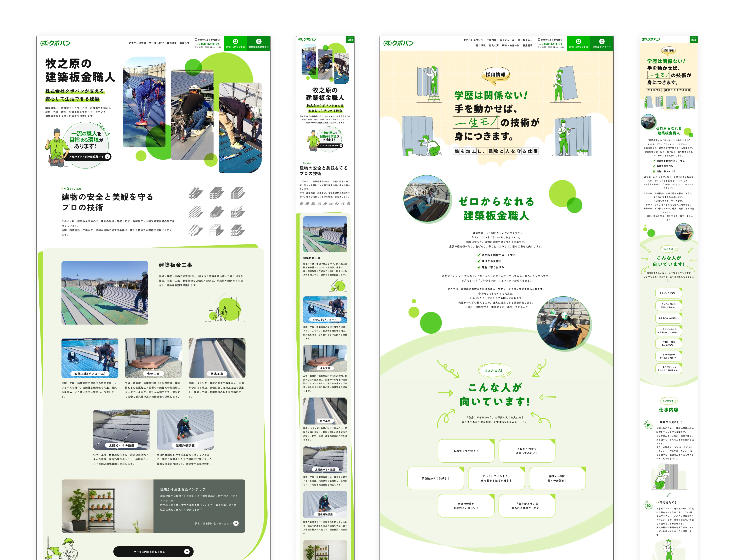Click the 会社概要 header link
Image resolution: width=733 pixels, height=560 pixels.
coord(172,43)
